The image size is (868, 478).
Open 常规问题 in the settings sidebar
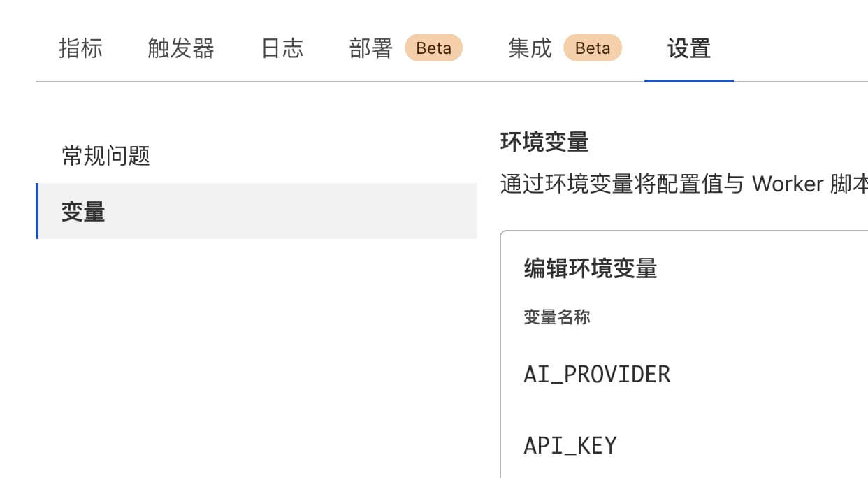coord(106,156)
